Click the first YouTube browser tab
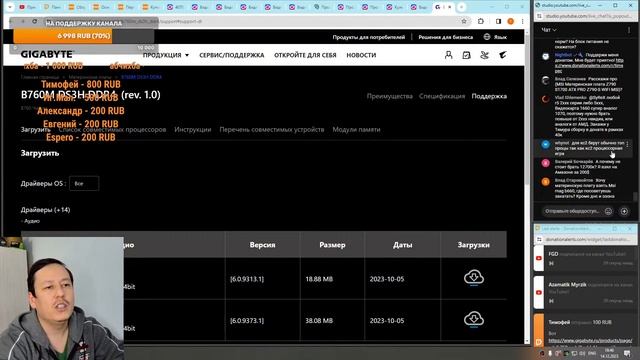640x360 pixels. click(28, 7)
